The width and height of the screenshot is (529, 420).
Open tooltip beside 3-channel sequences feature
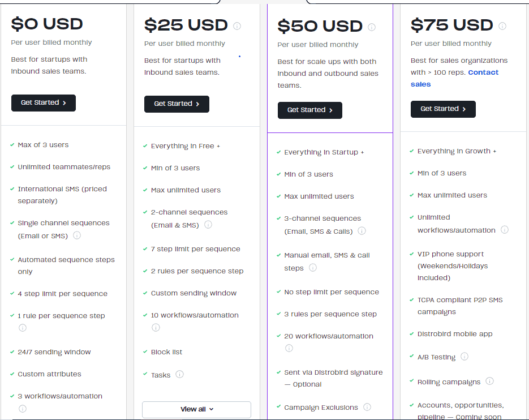coord(362,231)
